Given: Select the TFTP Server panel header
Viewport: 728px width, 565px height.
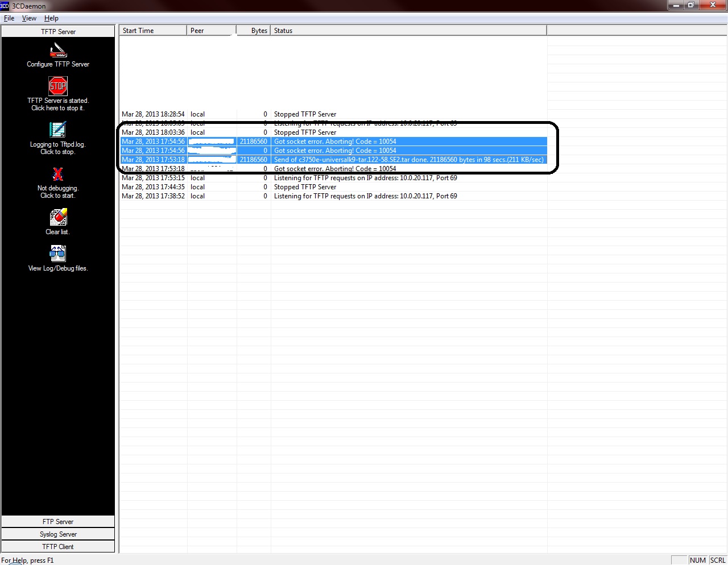Looking at the screenshot, I should click(x=58, y=31).
